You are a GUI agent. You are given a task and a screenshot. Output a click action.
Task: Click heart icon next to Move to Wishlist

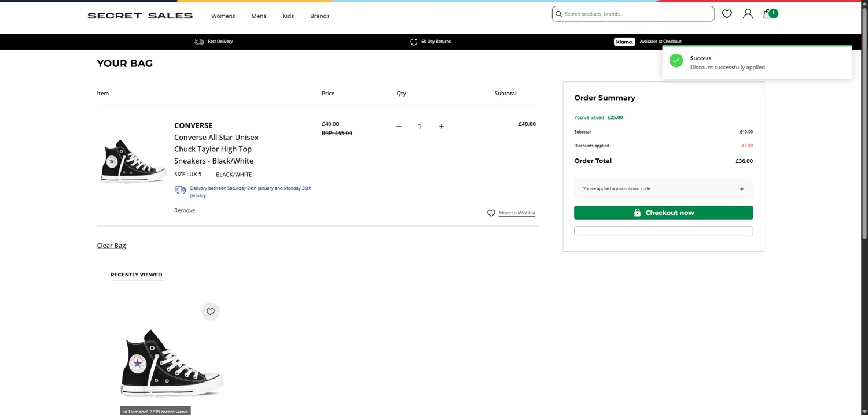pos(491,213)
